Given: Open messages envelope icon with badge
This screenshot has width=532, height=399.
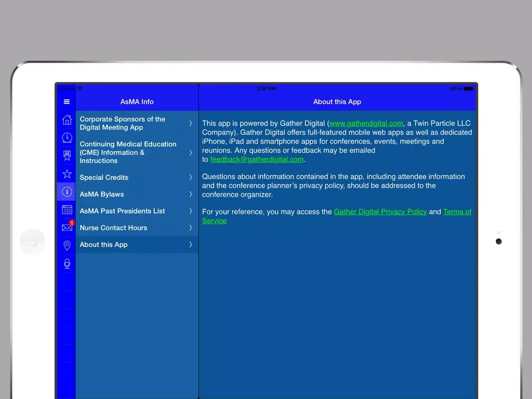Looking at the screenshot, I should 67,227.
